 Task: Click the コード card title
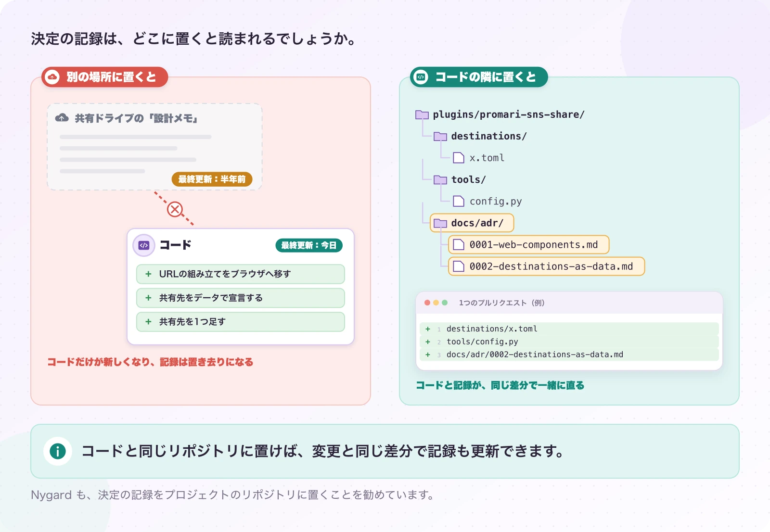pyautogui.click(x=175, y=245)
